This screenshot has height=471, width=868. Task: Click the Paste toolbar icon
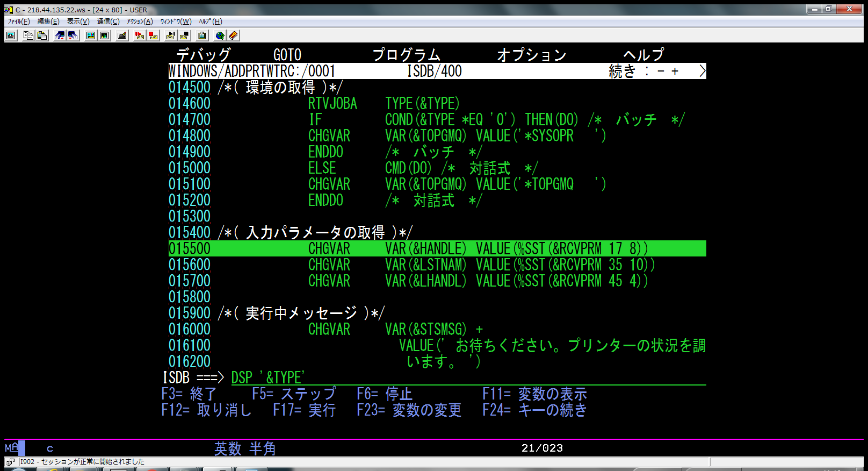point(42,35)
